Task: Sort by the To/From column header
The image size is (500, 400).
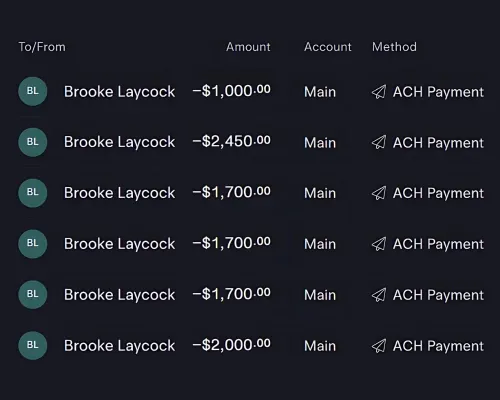Action: tap(42, 47)
